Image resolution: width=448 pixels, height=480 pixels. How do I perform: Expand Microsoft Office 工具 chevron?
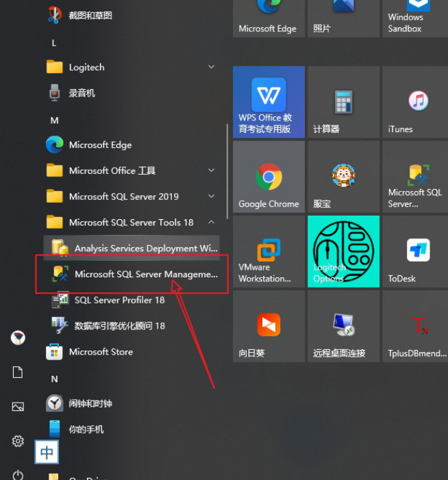coord(211,170)
